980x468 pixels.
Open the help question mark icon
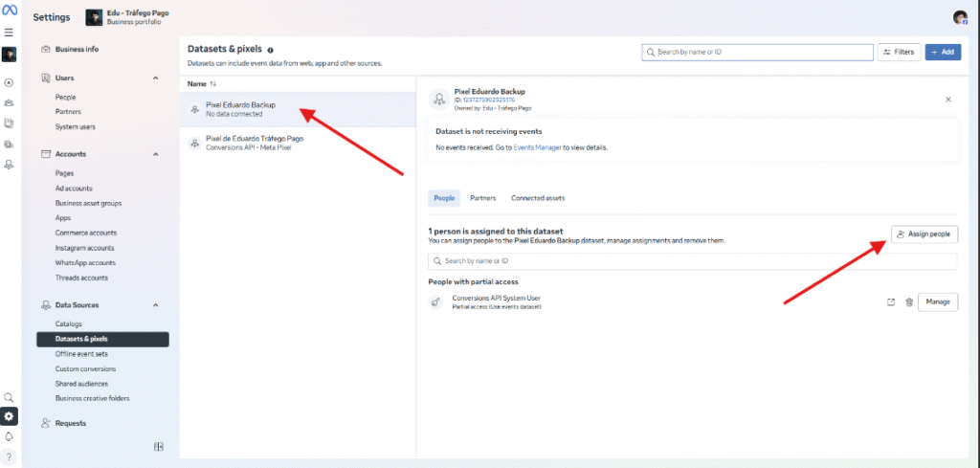10,456
